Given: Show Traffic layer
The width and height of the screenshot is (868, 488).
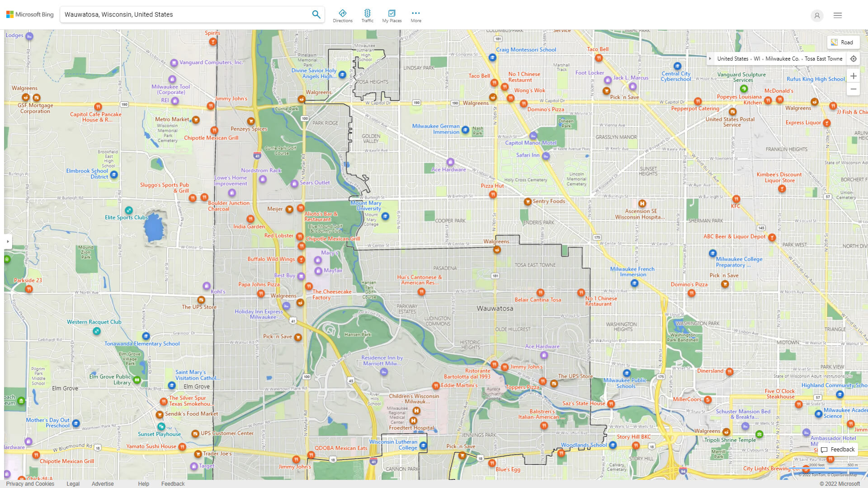Looking at the screenshot, I should click(367, 16).
